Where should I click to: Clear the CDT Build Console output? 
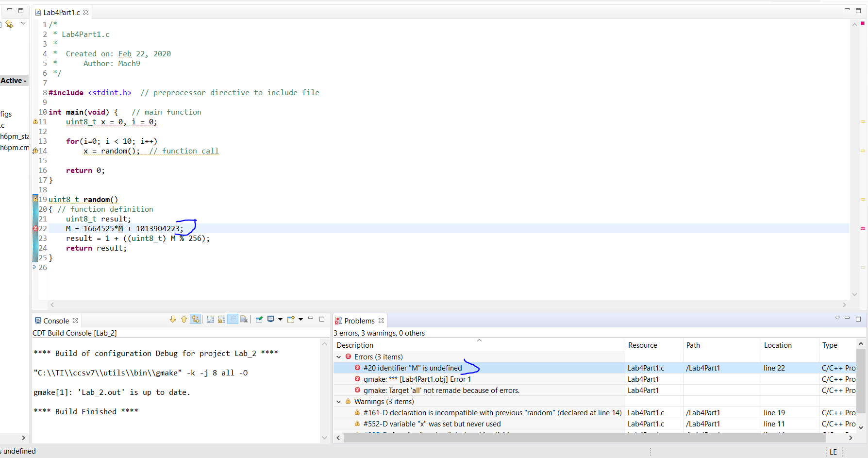[x=244, y=319]
